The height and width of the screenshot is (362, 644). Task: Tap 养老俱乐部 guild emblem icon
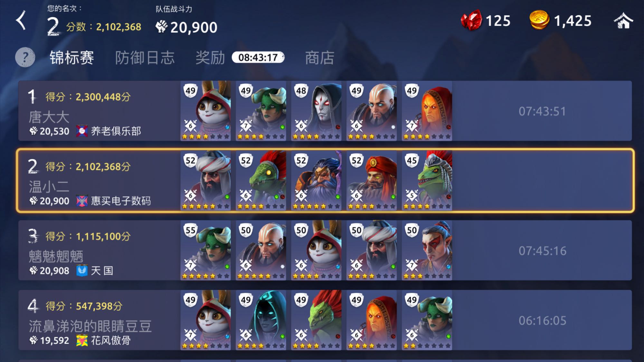pos(82,131)
